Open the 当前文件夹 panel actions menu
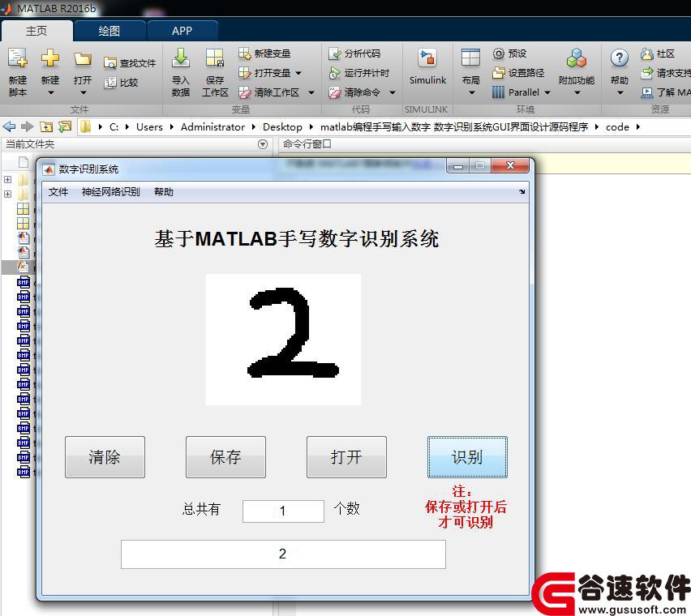This screenshot has width=691, height=616. 263,144
